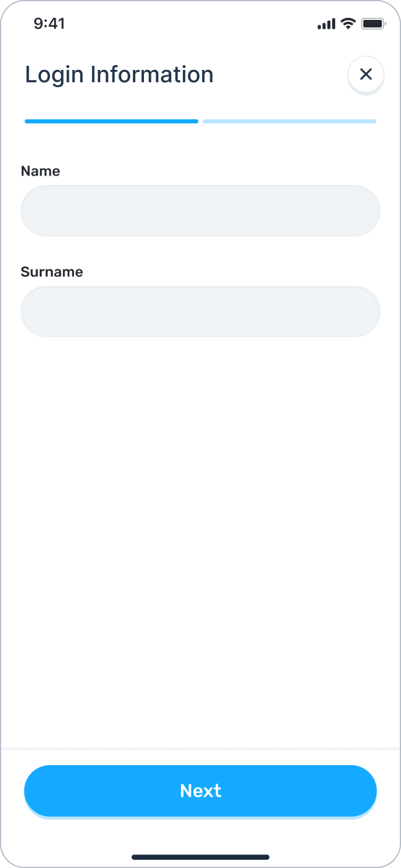Screen dimensions: 401x868
Task: Tap the 9:41 clock in status bar
Action: [49, 23]
